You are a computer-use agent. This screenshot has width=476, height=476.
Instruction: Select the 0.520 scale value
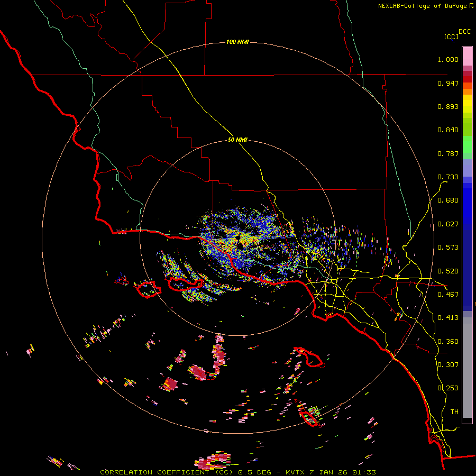pyautogui.click(x=448, y=271)
